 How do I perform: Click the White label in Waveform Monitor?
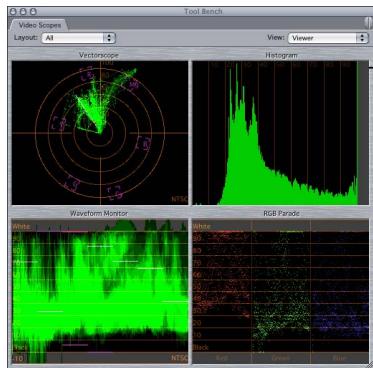21,227
